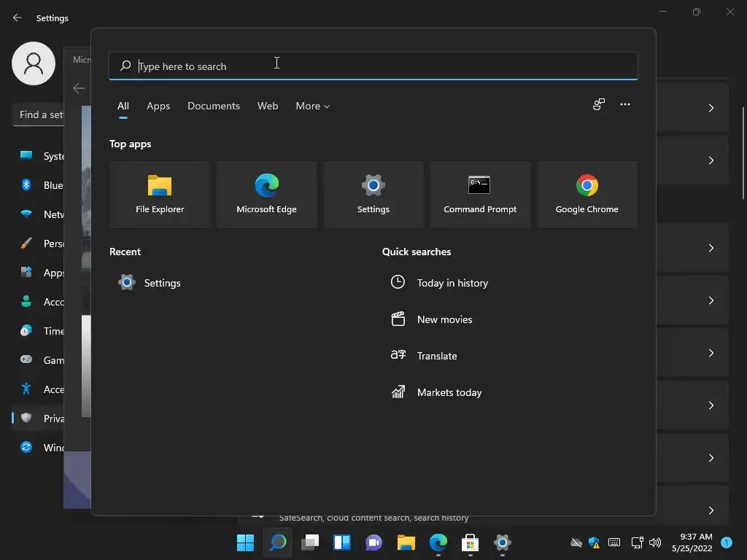Open Task View on taskbar
Screen dimensions: 747x560
309,542
